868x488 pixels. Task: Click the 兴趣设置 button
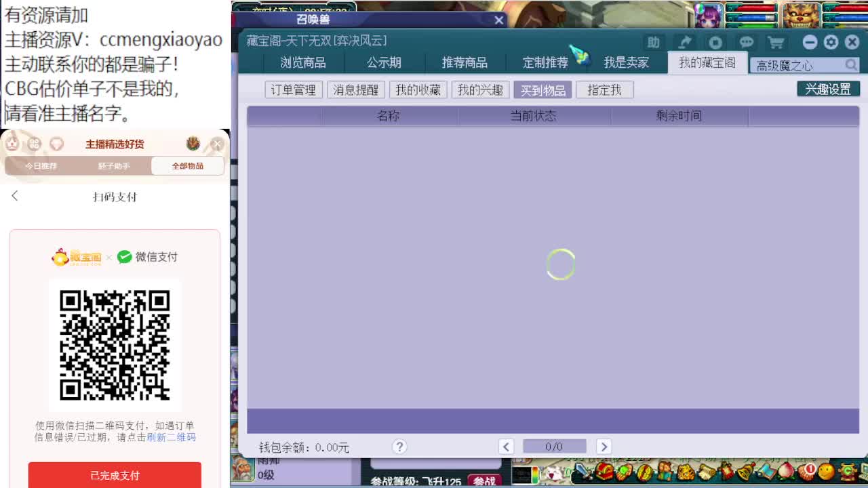click(x=828, y=89)
